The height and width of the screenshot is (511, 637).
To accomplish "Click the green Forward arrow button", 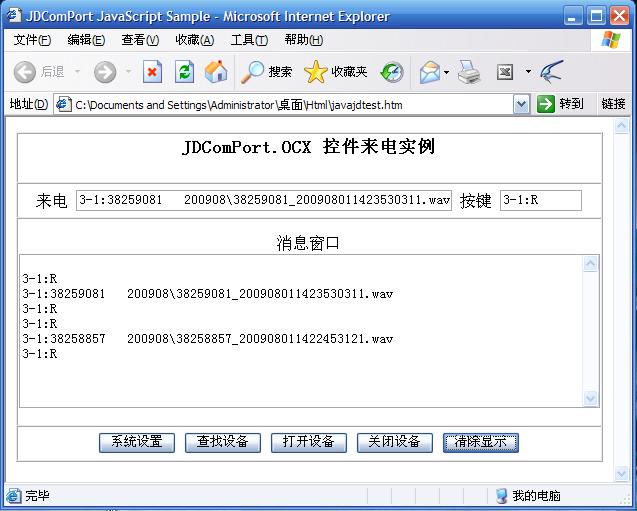I will pyautogui.click(x=105, y=72).
